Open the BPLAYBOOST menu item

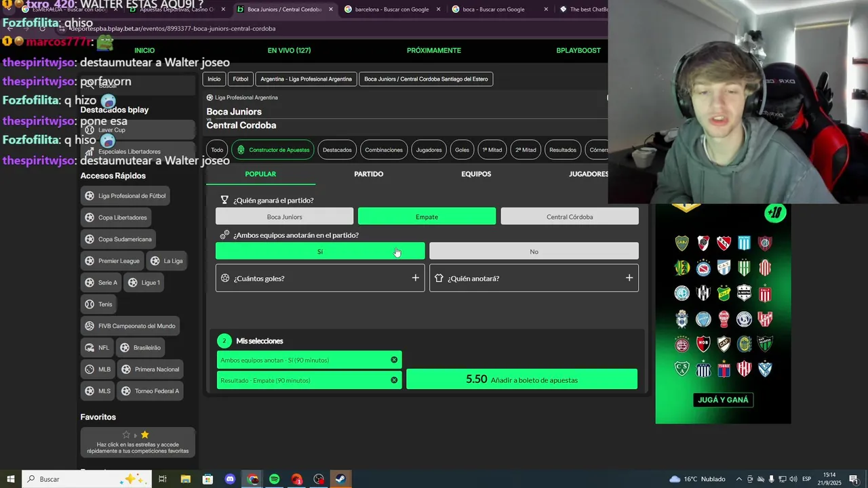578,50
